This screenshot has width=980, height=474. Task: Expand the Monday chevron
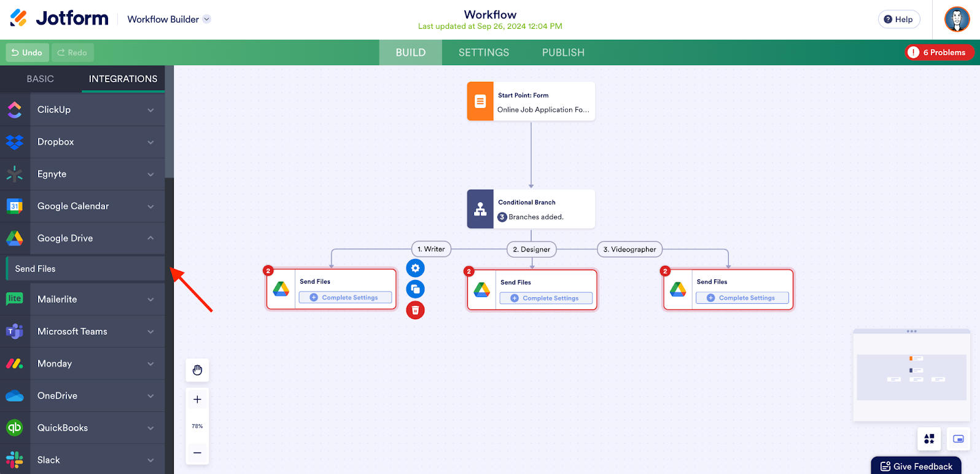(150, 364)
